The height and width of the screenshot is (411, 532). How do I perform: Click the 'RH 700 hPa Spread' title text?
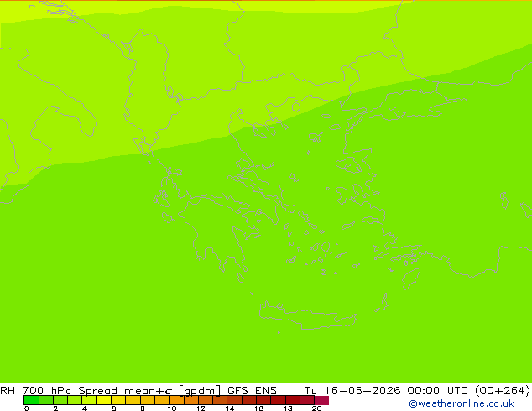coord(59,390)
